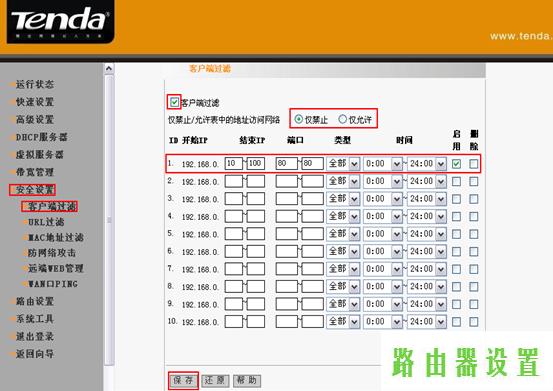553x391 pixels.
Task: Click the 帮助 button
Action: pos(247,380)
